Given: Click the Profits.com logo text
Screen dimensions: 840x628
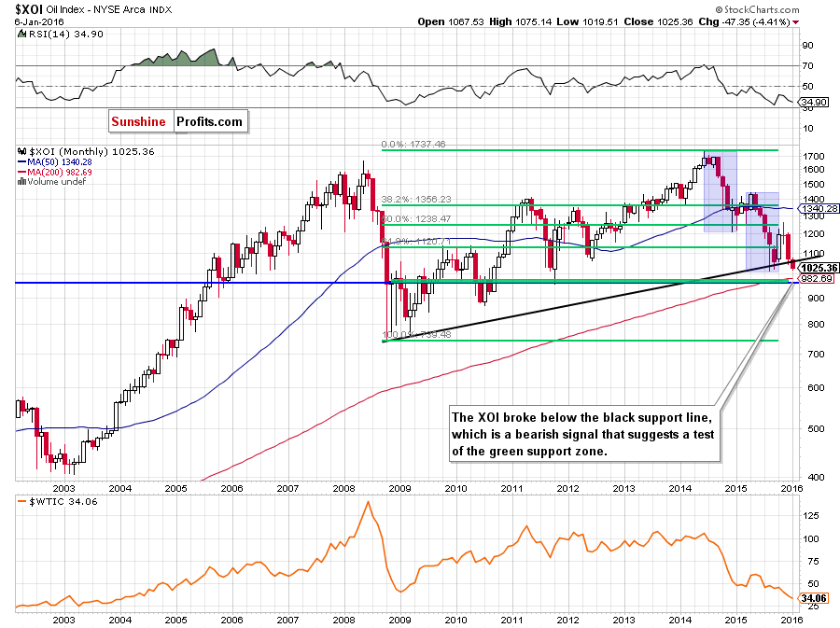Looking at the screenshot, I should click(209, 121).
